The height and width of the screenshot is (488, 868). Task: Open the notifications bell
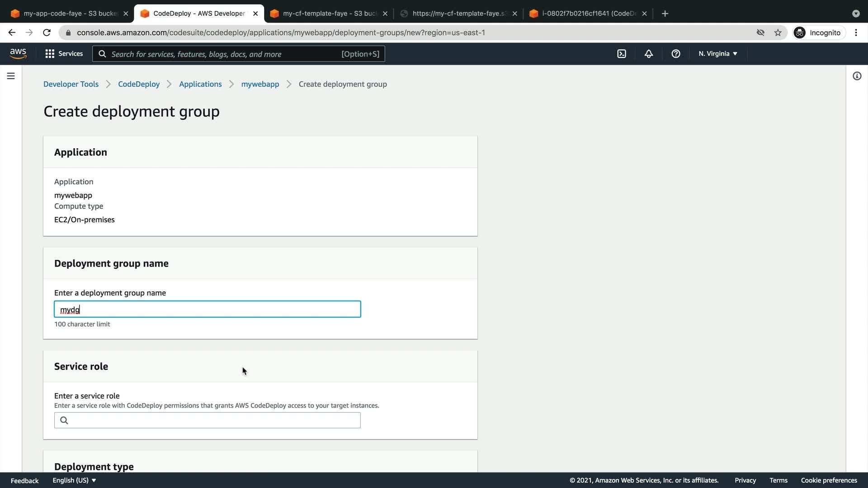coord(649,54)
